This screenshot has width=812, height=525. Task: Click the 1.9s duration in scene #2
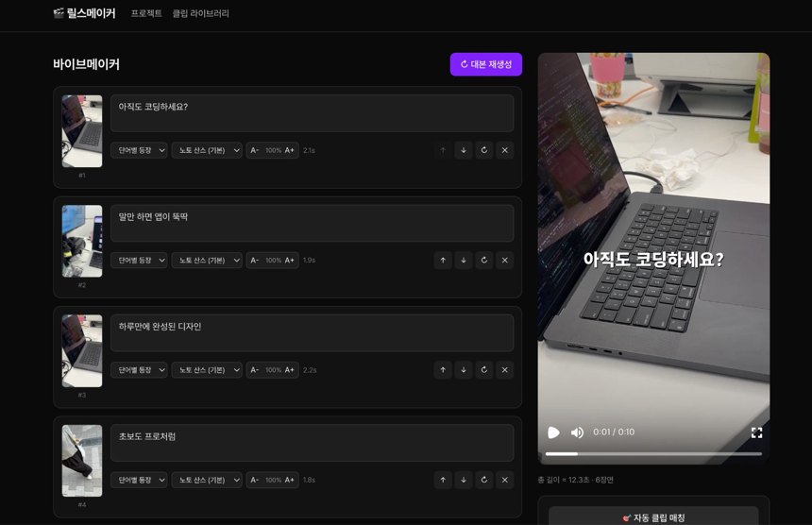pos(309,260)
